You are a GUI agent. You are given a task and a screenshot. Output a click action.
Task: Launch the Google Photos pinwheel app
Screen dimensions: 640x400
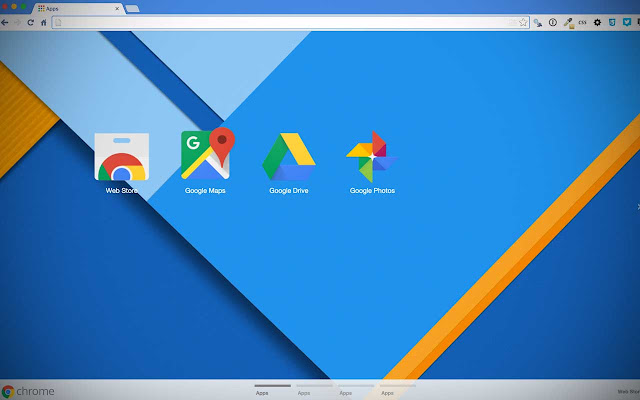click(372, 156)
